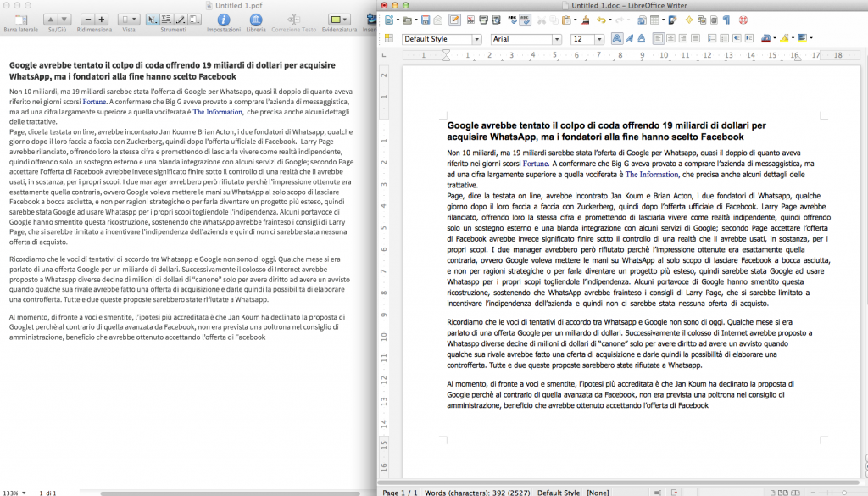868x496 pixels.
Task: Select the text box tool in Strumenti
Action: (x=194, y=20)
